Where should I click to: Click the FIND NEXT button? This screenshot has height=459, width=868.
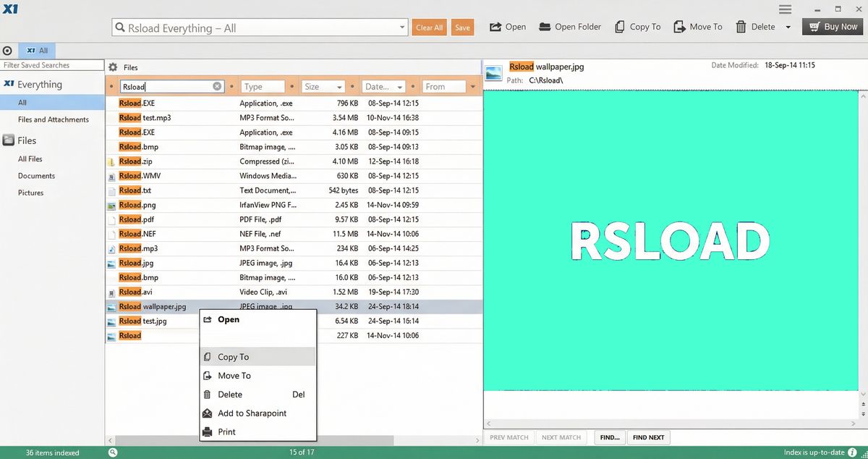tap(648, 437)
